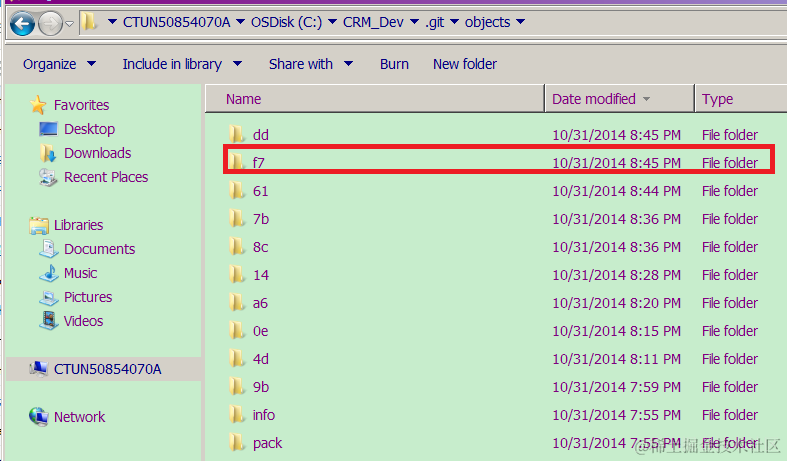Viewport: 787px width, 461px height.
Task: Click folder icon of 14
Action: (236, 275)
